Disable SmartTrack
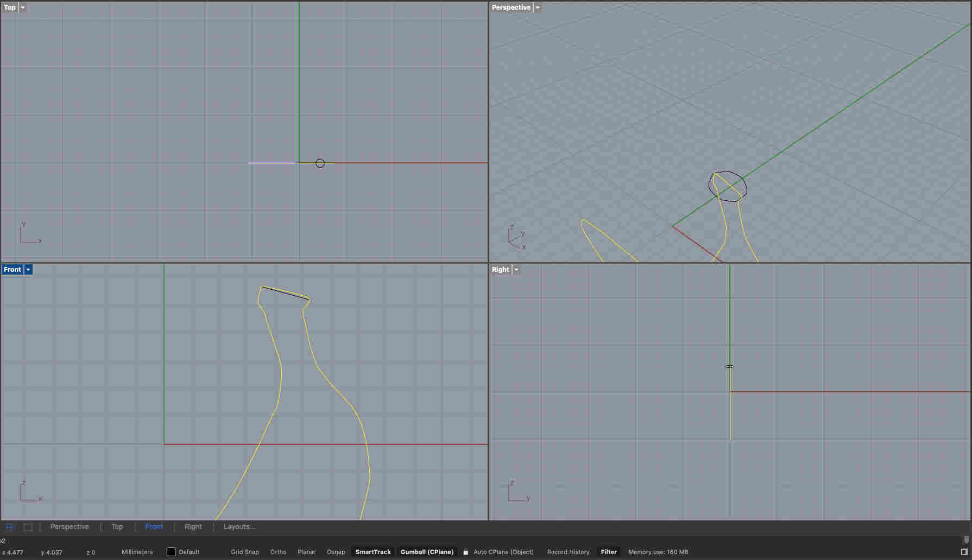This screenshot has width=972, height=560. pos(373,552)
